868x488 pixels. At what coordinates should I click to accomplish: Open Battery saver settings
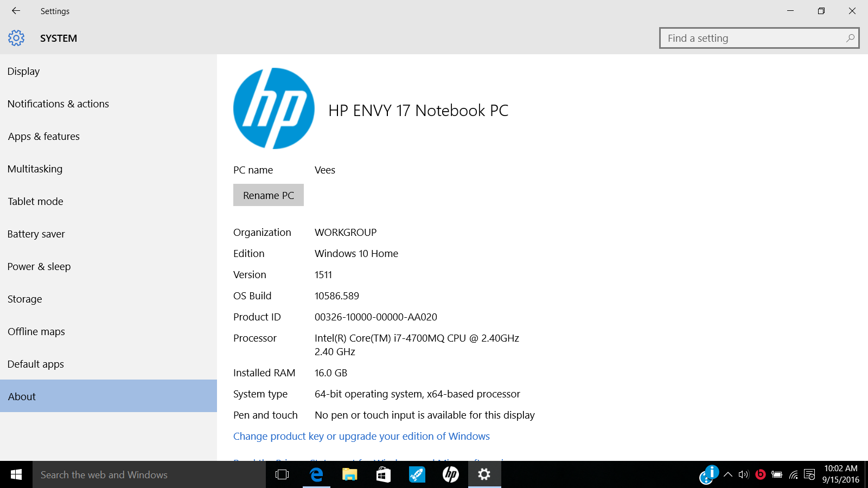tap(108, 234)
